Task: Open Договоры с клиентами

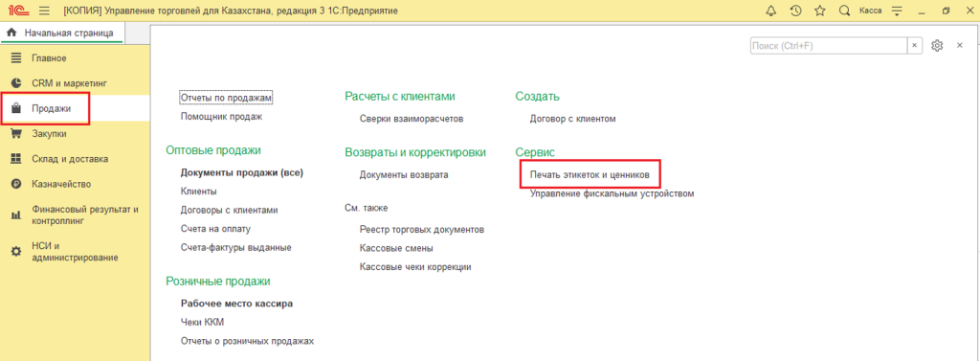Action: click(x=229, y=211)
